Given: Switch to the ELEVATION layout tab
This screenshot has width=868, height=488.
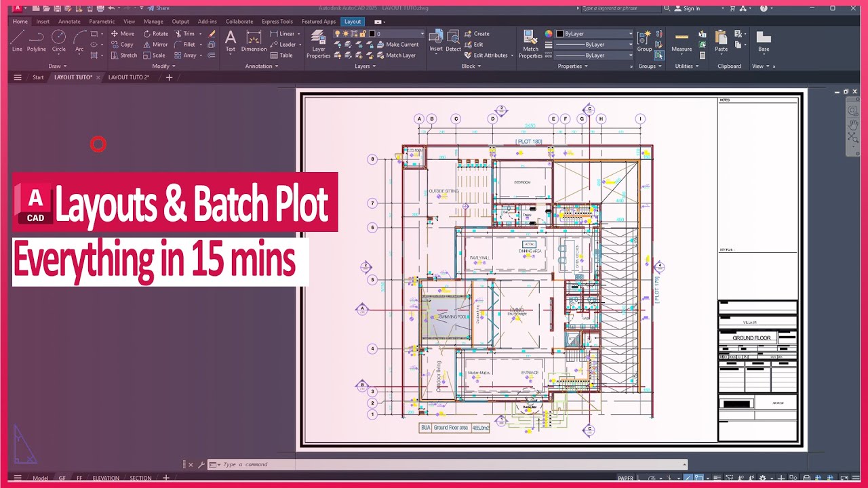Looking at the screenshot, I should click(x=106, y=478).
